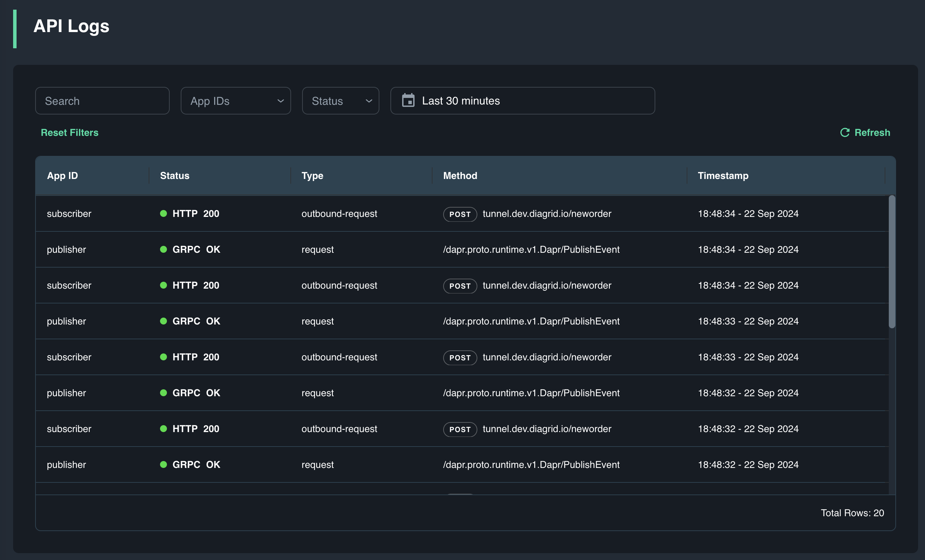Image resolution: width=925 pixels, height=560 pixels.
Task: Click the circular Refresh arrow icon
Action: coord(845,132)
